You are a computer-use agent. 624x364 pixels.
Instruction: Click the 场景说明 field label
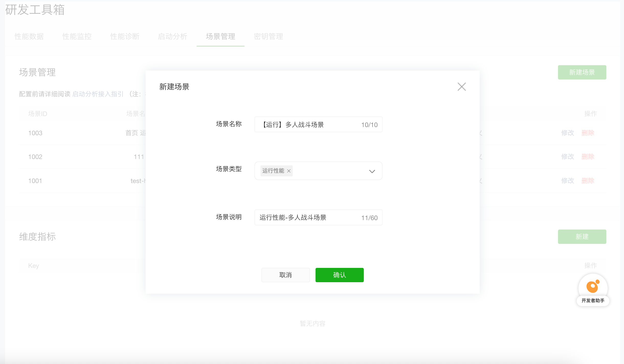(x=229, y=217)
